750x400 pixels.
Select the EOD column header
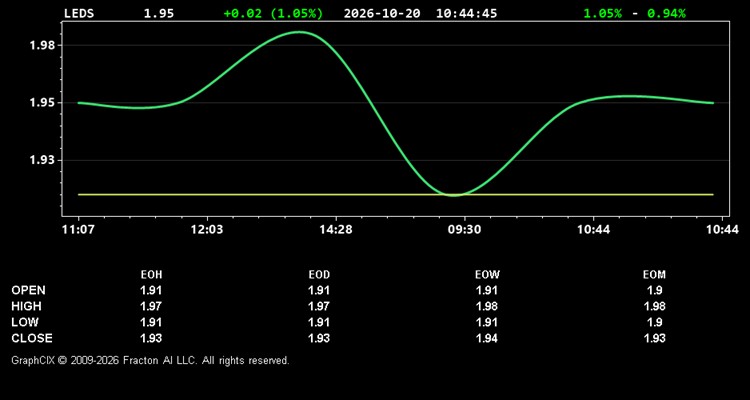click(319, 275)
